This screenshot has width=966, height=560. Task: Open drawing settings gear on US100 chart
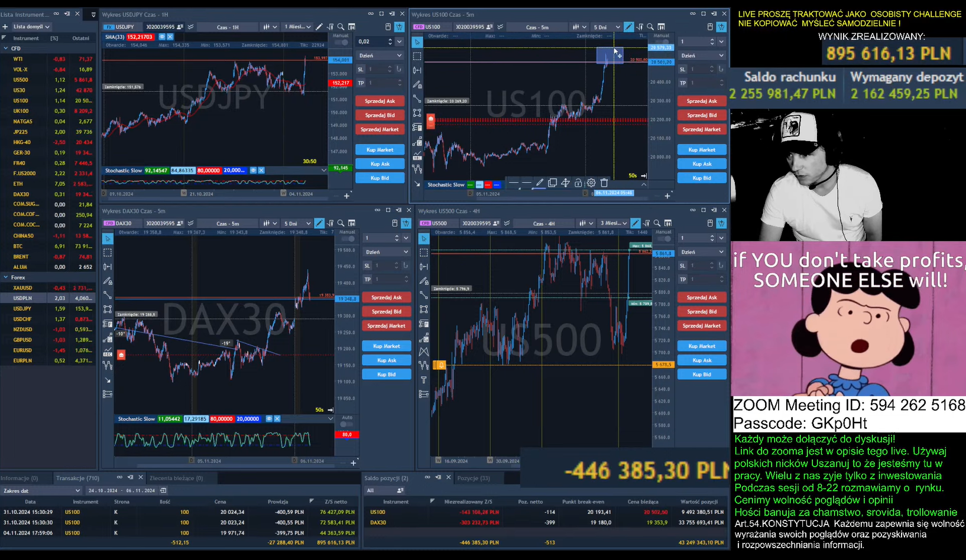(x=591, y=183)
